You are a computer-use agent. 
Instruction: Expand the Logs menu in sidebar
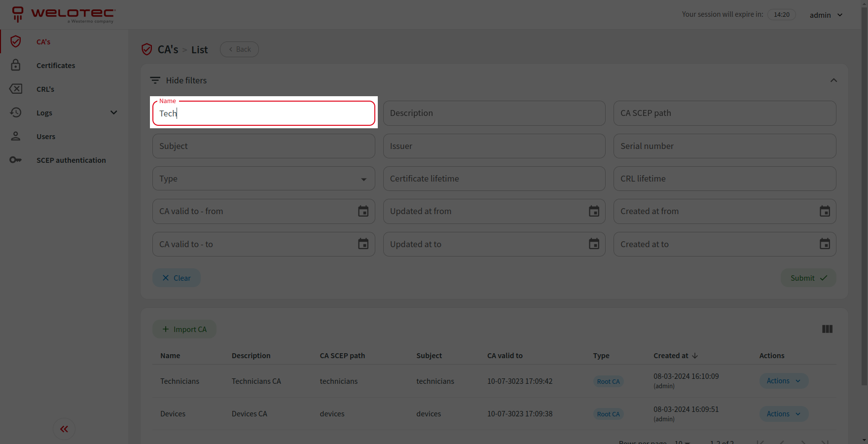(x=114, y=112)
